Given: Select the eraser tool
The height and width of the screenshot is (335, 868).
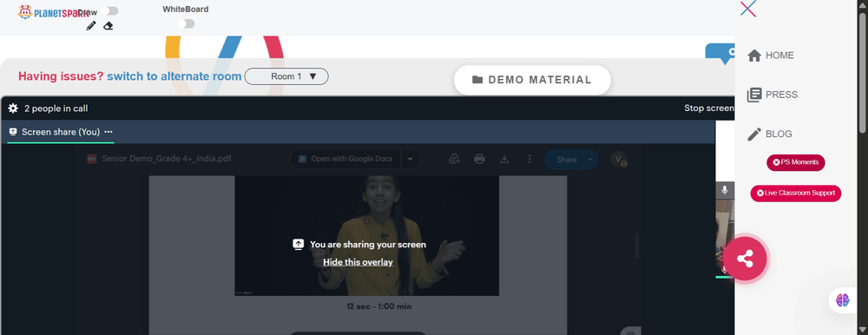Looking at the screenshot, I should pyautogui.click(x=108, y=25).
